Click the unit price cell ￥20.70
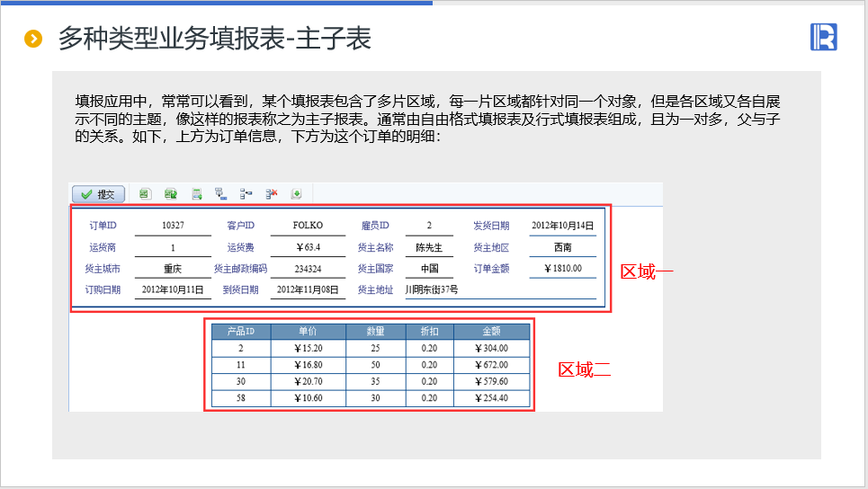This screenshot has width=868, height=489. [309, 382]
